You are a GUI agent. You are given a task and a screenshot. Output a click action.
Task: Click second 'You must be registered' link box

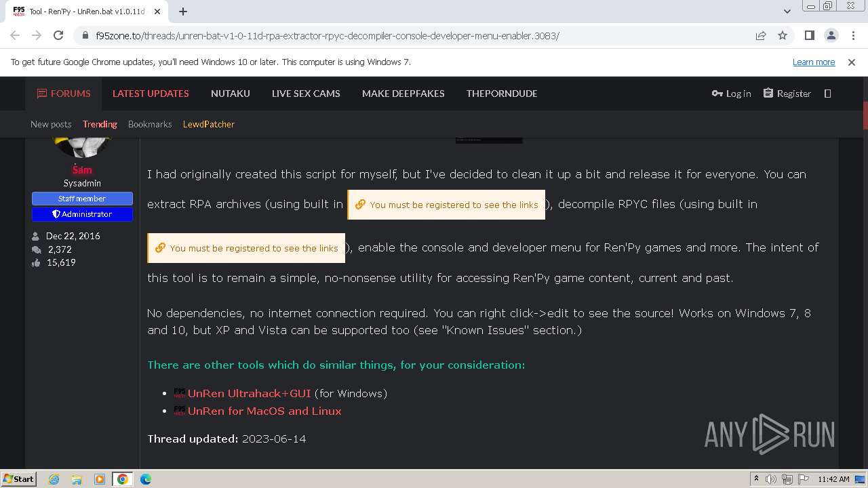246,248
